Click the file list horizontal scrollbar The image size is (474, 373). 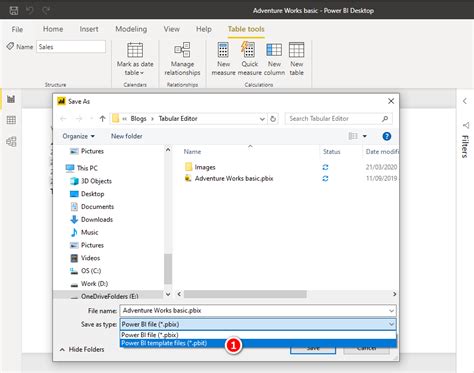tap(245, 294)
